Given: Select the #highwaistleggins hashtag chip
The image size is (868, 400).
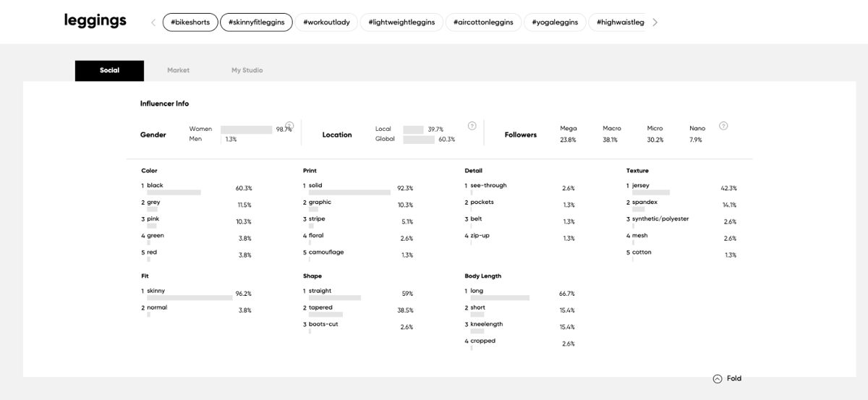Looking at the screenshot, I should tap(618, 22).
